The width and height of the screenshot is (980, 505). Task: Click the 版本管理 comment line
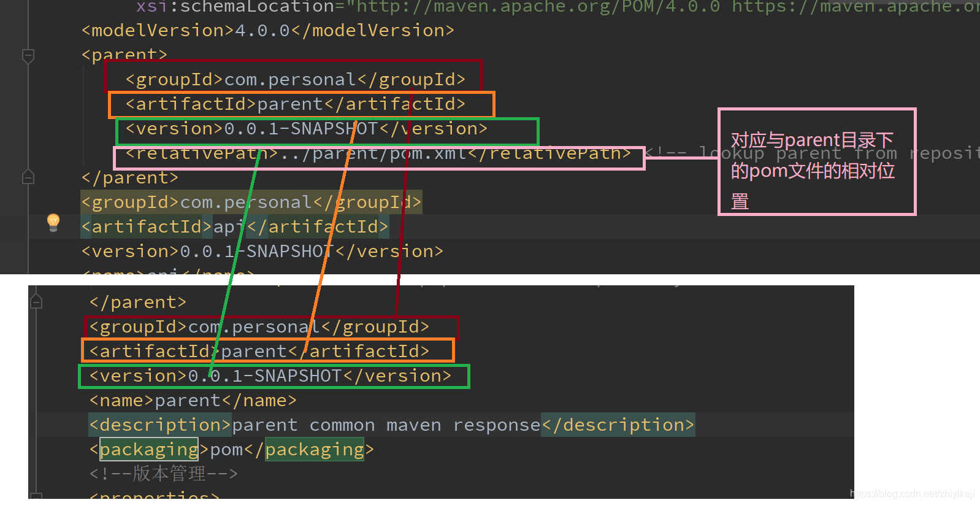coord(164,474)
